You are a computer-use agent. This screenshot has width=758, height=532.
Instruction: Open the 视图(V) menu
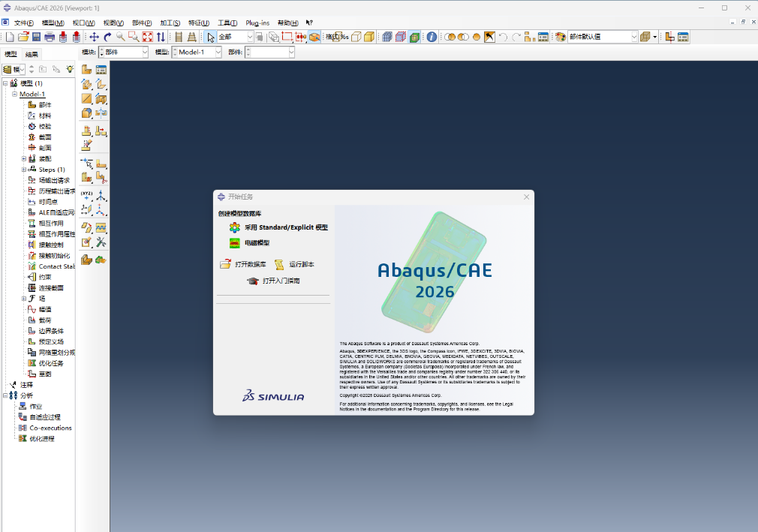click(x=113, y=23)
